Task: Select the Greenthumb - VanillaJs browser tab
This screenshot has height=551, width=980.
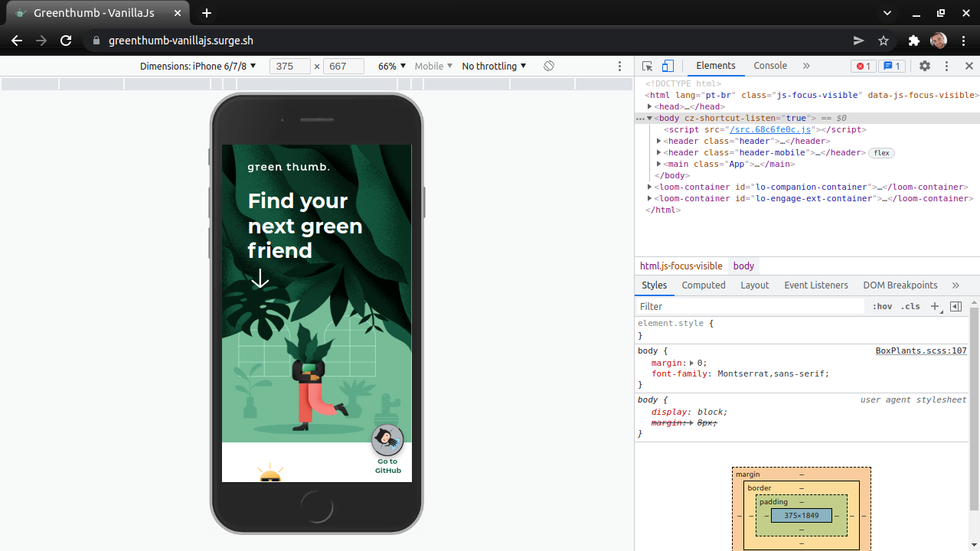Action: [96, 13]
